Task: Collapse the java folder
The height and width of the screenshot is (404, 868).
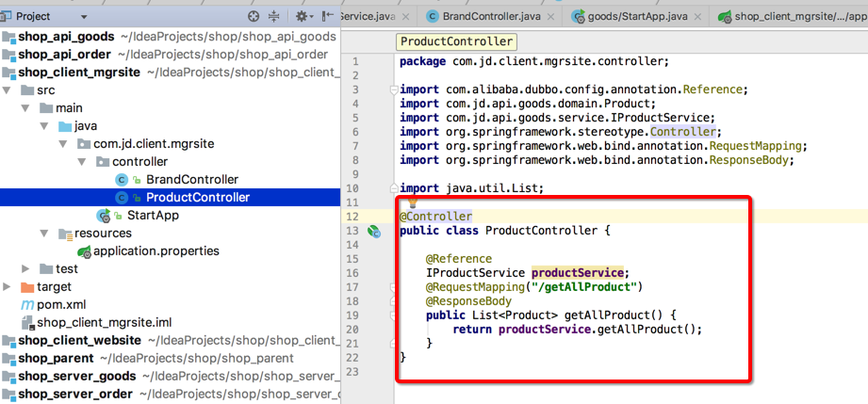Action: [45, 126]
